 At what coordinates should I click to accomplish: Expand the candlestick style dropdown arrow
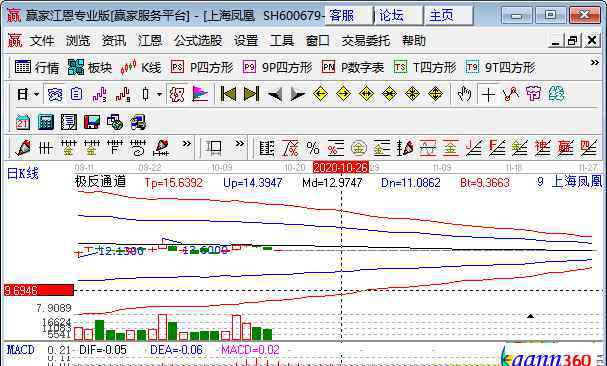(159, 94)
